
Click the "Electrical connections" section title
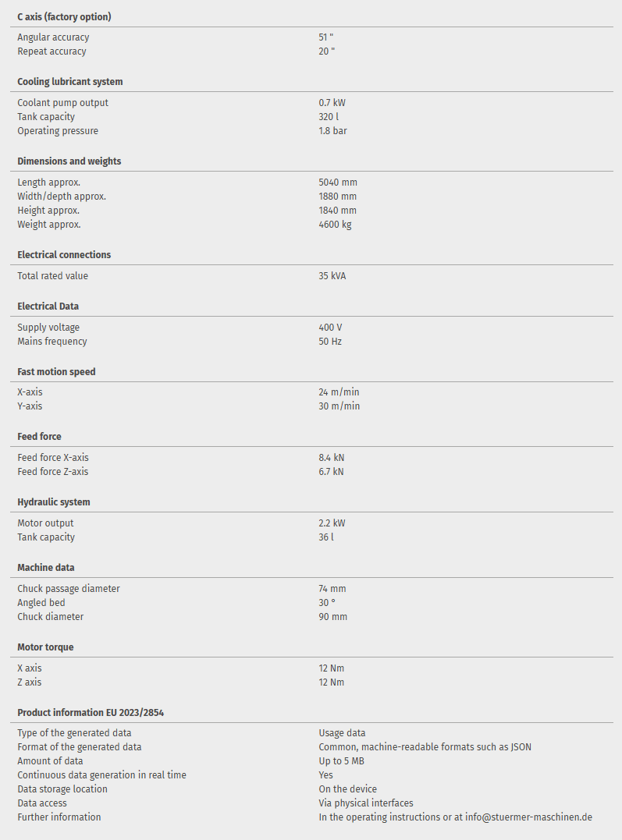[64, 255]
